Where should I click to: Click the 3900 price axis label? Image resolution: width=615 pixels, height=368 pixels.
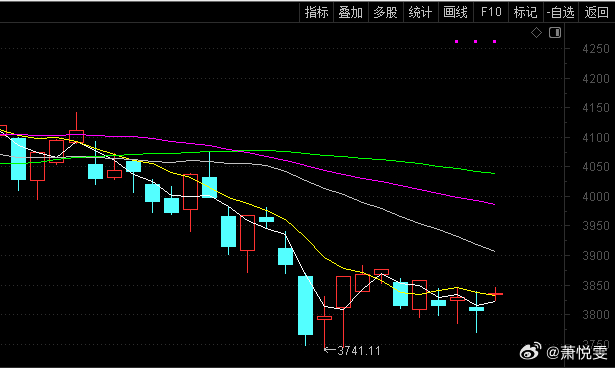[x=596, y=255]
